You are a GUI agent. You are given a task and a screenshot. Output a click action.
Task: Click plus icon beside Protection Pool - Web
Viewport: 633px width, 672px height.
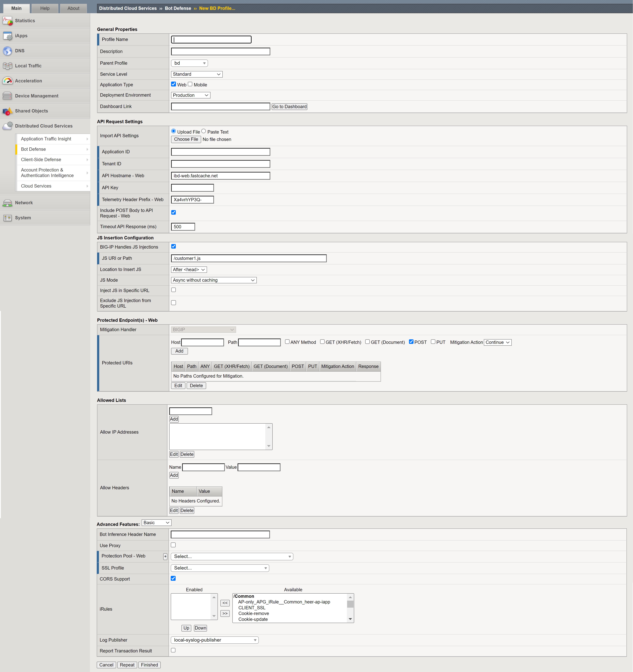click(165, 556)
